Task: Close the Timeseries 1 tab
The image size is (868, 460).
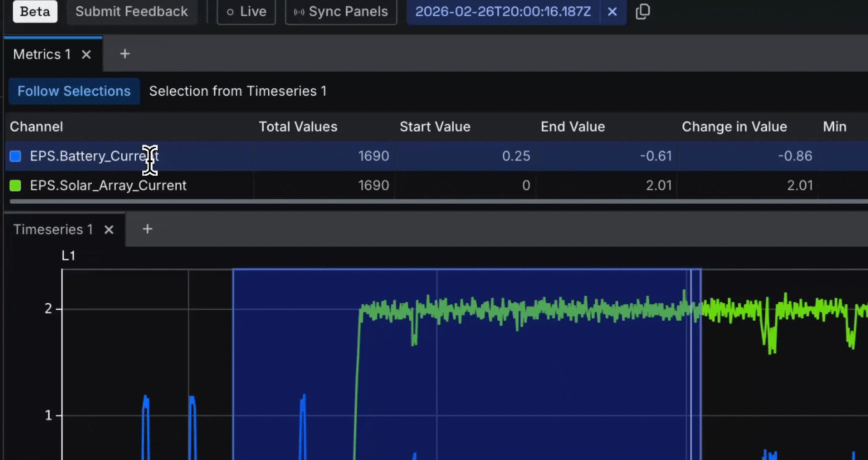Action: [108, 229]
